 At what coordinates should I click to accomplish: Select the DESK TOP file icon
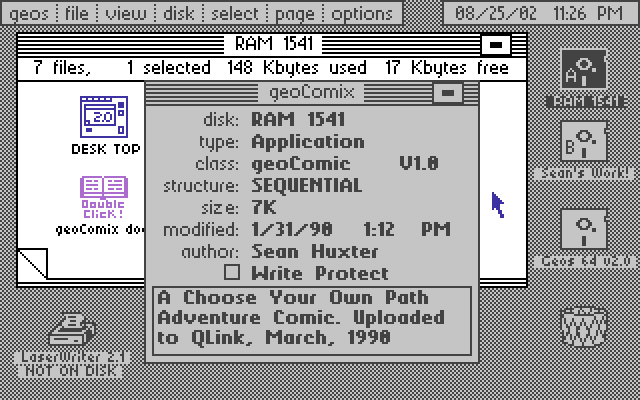tap(104, 117)
